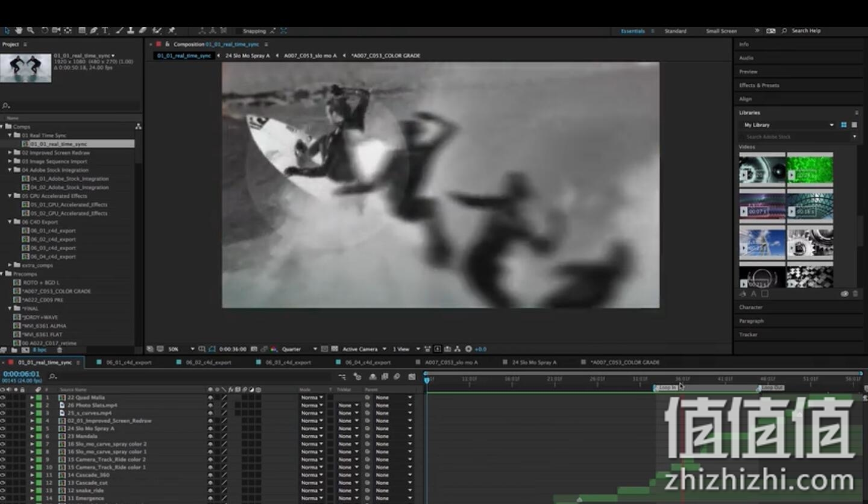This screenshot has width=868, height=504.
Task: Select 06_01_c4d_export in Project panel
Action: 53,230
